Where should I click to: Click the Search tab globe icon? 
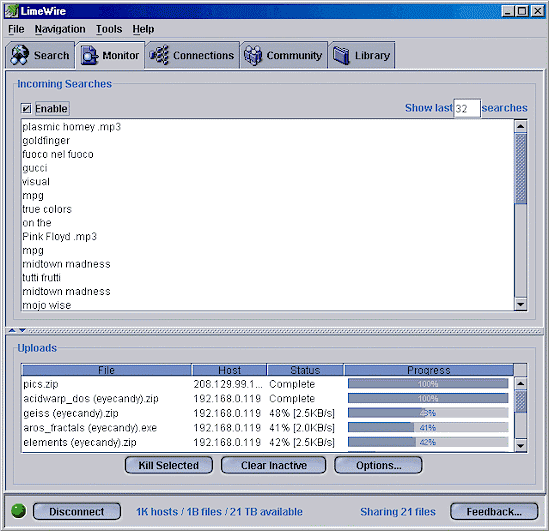(x=19, y=55)
